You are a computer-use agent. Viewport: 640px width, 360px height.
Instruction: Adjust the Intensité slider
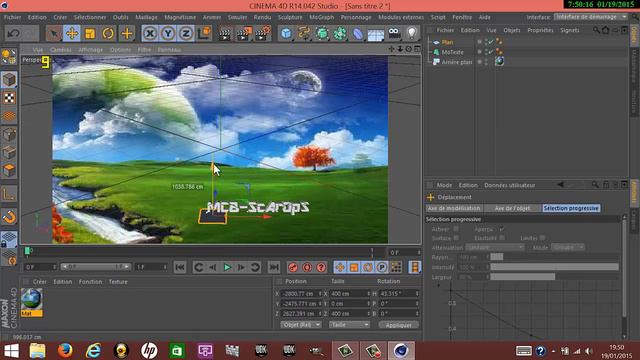click(554, 267)
